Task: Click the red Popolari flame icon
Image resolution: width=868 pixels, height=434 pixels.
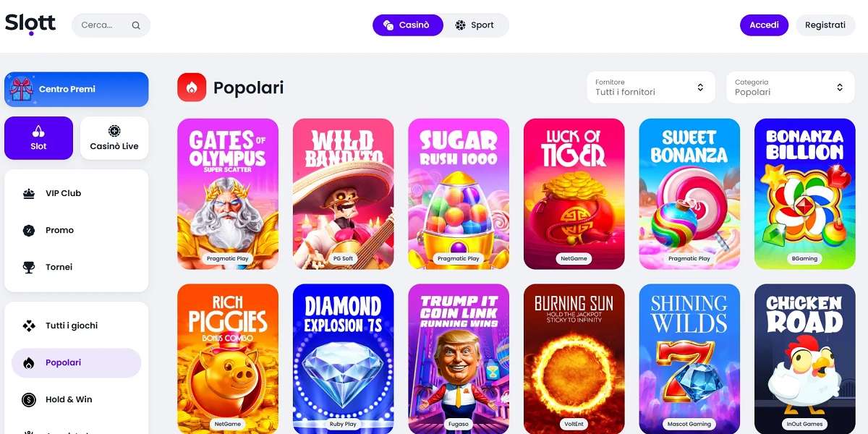Action: (x=192, y=88)
